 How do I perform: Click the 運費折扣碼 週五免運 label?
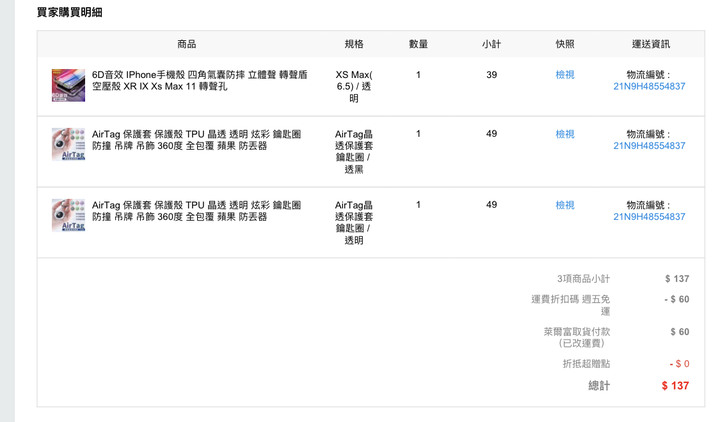tap(571, 305)
